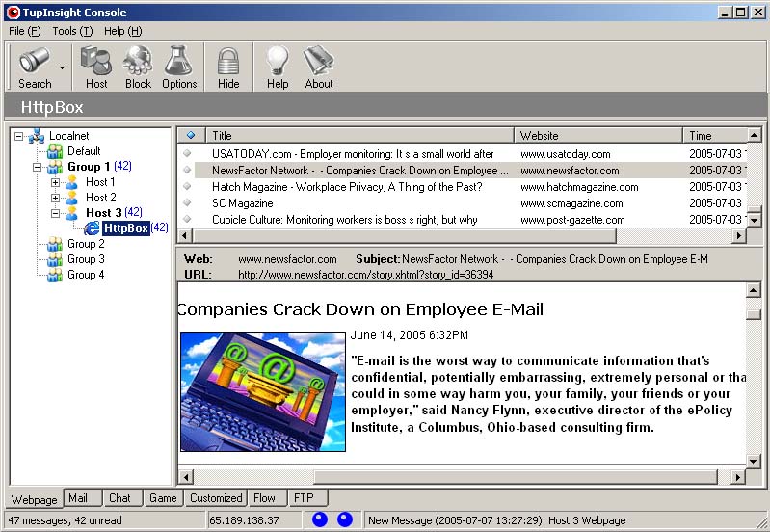
Task: Select the Localnet network icon
Action: (x=37, y=136)
